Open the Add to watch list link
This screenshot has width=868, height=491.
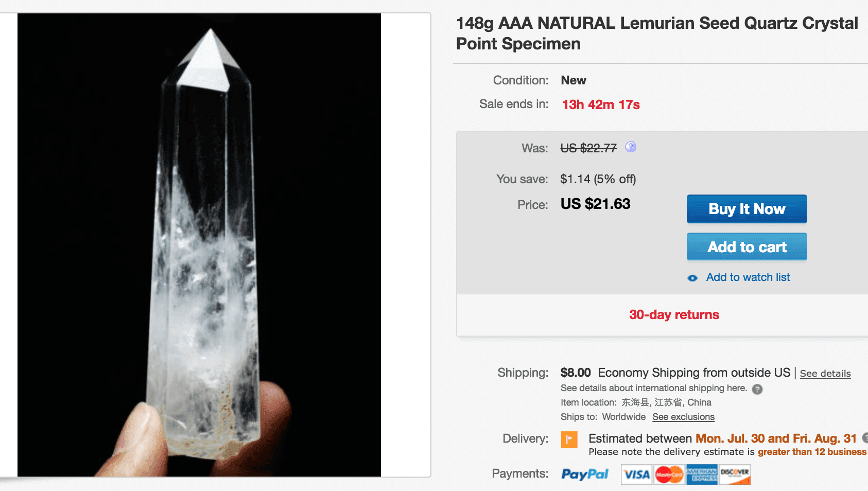coord(748,277)
